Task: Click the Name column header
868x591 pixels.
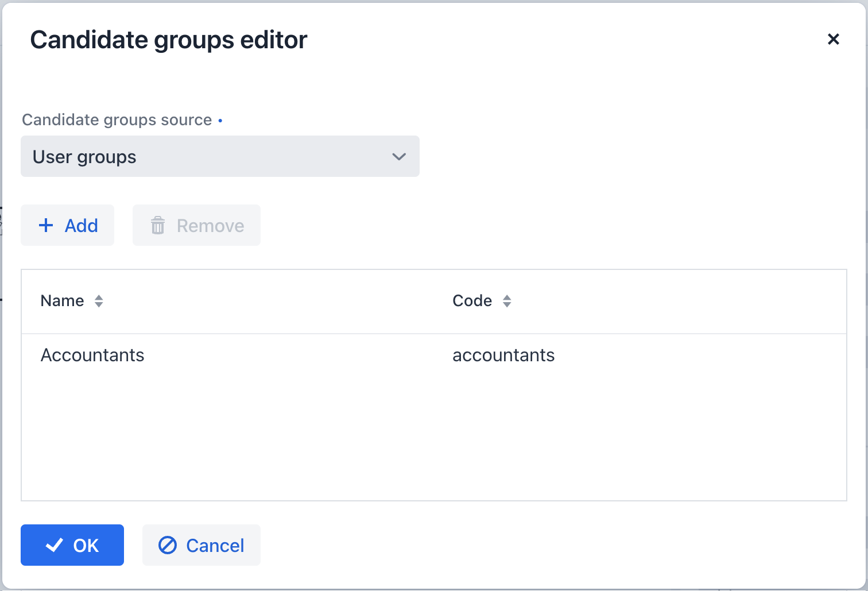Action: click(x=61, y=301)
